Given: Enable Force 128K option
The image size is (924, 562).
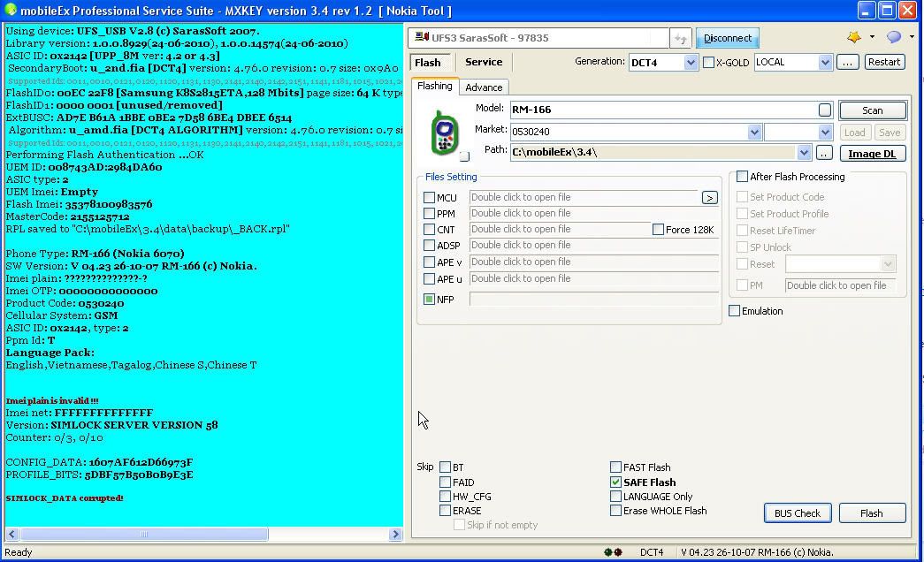Looking at the screenshot, I should point(658,230).
